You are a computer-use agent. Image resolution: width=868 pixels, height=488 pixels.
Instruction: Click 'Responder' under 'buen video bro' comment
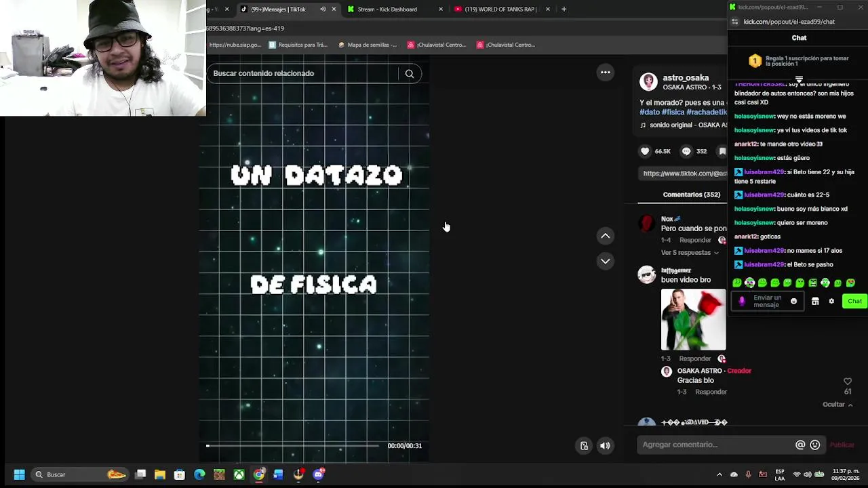point(695,359)
